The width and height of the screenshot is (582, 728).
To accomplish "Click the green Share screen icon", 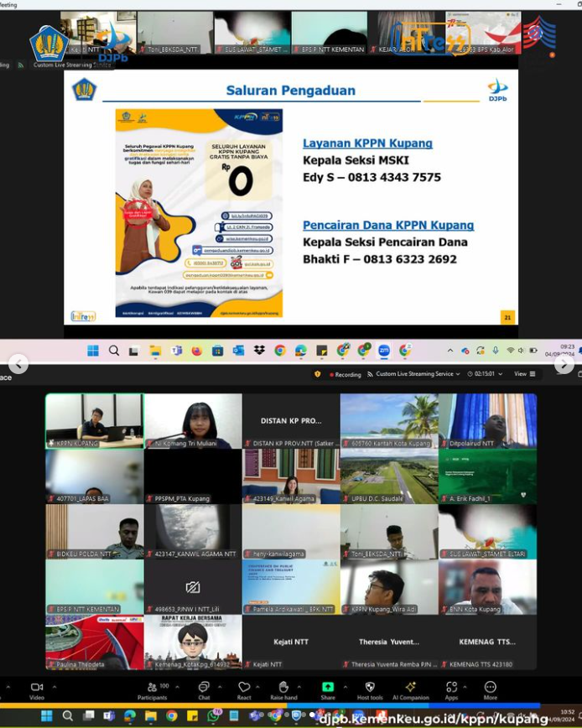I will click(x=327, y=689).
